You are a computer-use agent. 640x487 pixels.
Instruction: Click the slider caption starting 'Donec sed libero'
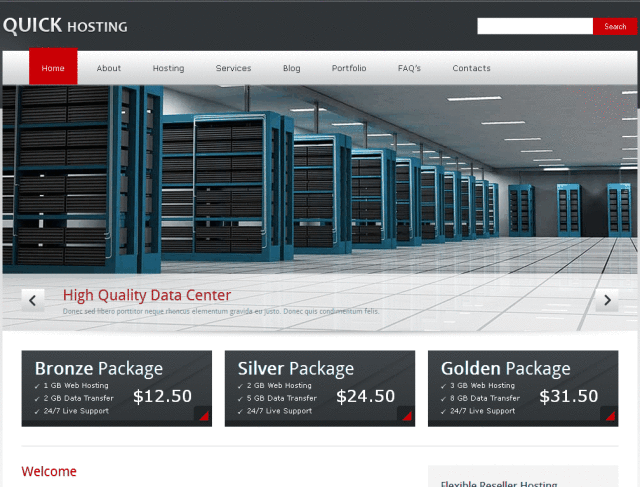click(x=221, y=311)
